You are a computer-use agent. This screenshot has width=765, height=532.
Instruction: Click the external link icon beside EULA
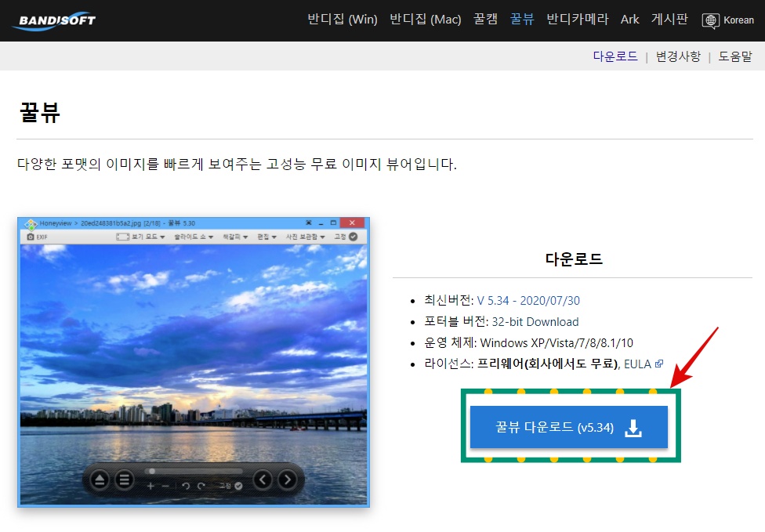pyautogui.click(x=658, y=364)
